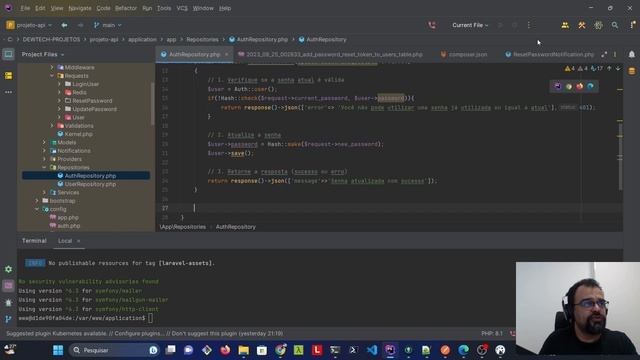Viewport: 640px width, 360px height.
Task: Open file in PhpStorm browser preview icon
Action: click(558, 87)
